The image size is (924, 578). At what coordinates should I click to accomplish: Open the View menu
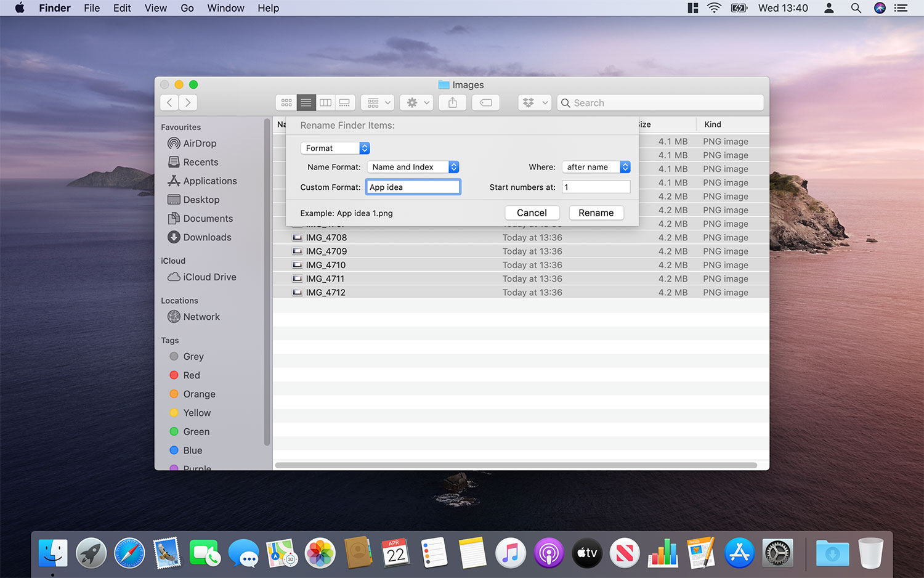click(155, 7)
